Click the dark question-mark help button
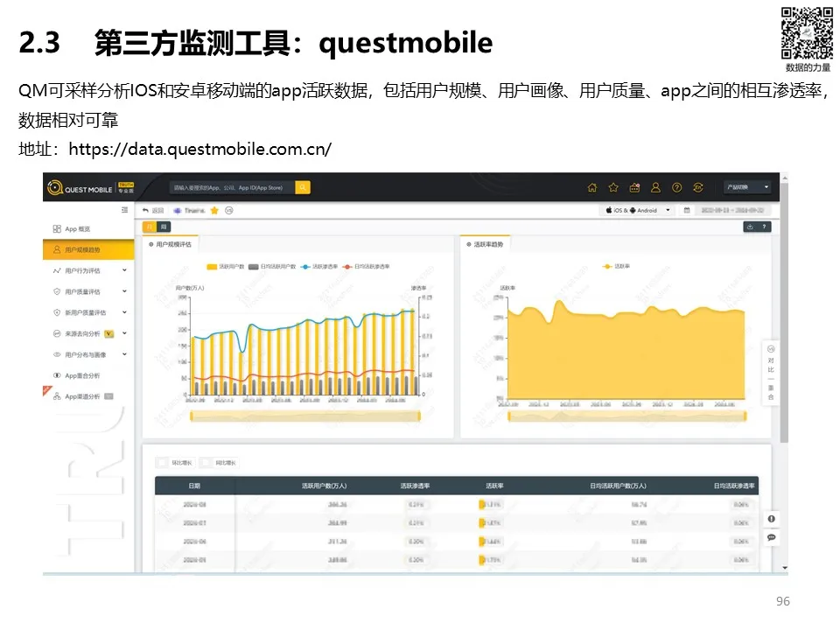The image size is (840, 630). click(765, 227)
